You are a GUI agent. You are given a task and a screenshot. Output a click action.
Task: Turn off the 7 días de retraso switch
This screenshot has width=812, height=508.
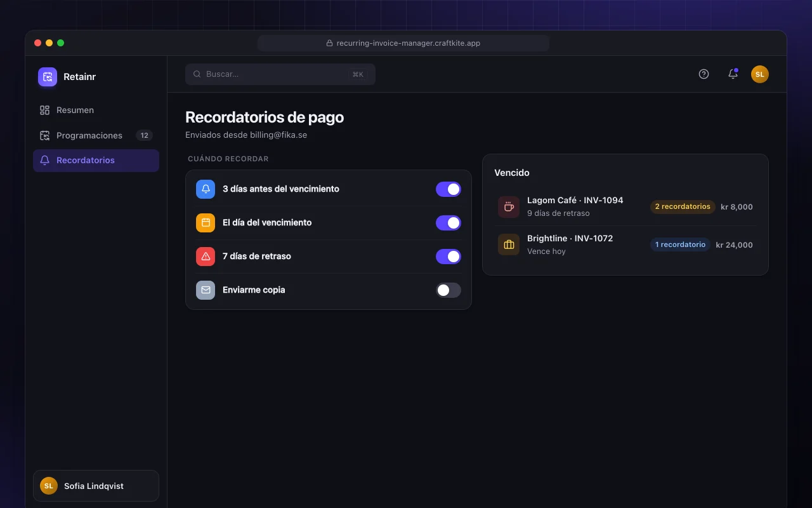pyautogui.click(x=449, y=257)
